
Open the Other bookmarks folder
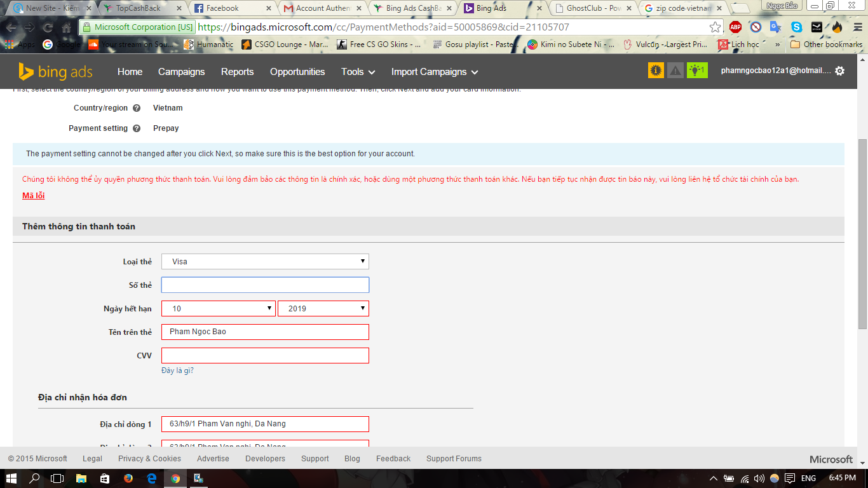tap(827, 44)
